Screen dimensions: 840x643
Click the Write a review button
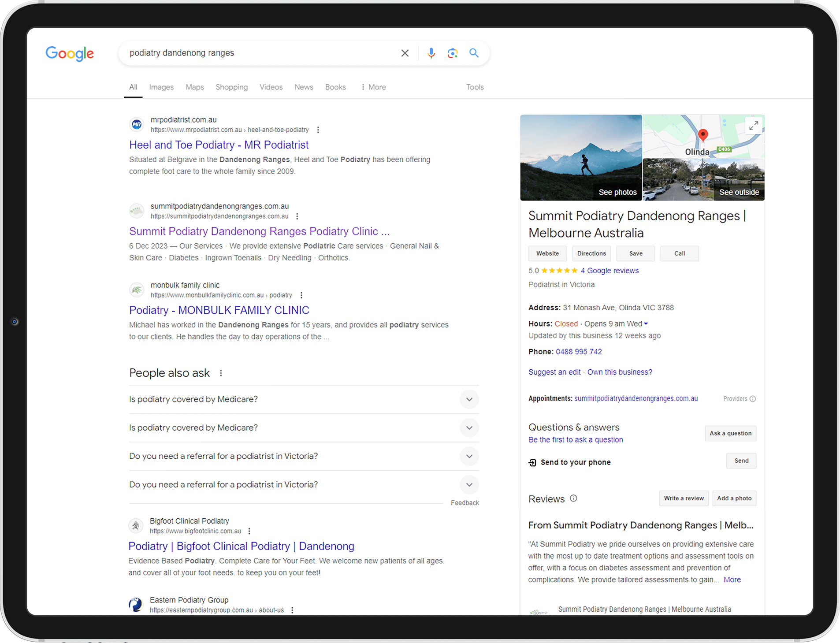tap(684, 498)
